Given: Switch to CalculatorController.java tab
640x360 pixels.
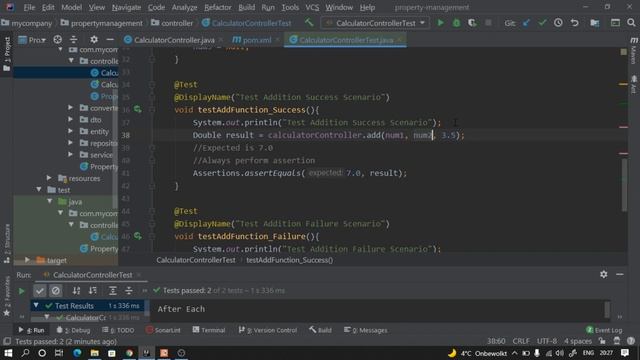Looking at the screenshot, I should click(174, 40).
